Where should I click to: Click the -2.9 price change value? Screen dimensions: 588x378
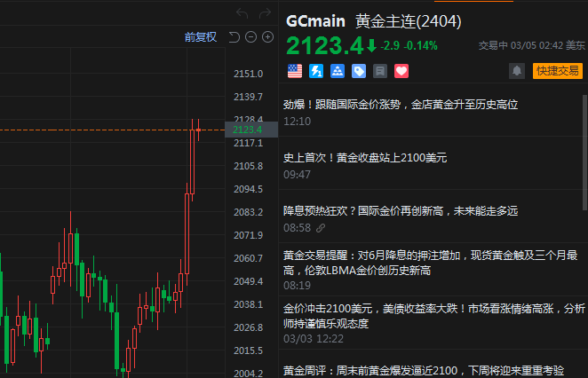click(x=390, y=46)
